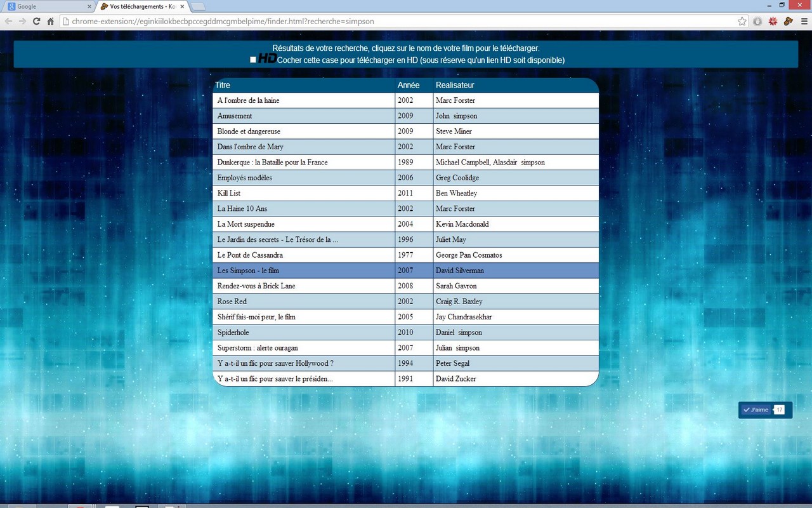Download Dunkerque : la Bataille pour la France
Screen dimensions: 812x508
pyautogui.click(x=273, y=163)
